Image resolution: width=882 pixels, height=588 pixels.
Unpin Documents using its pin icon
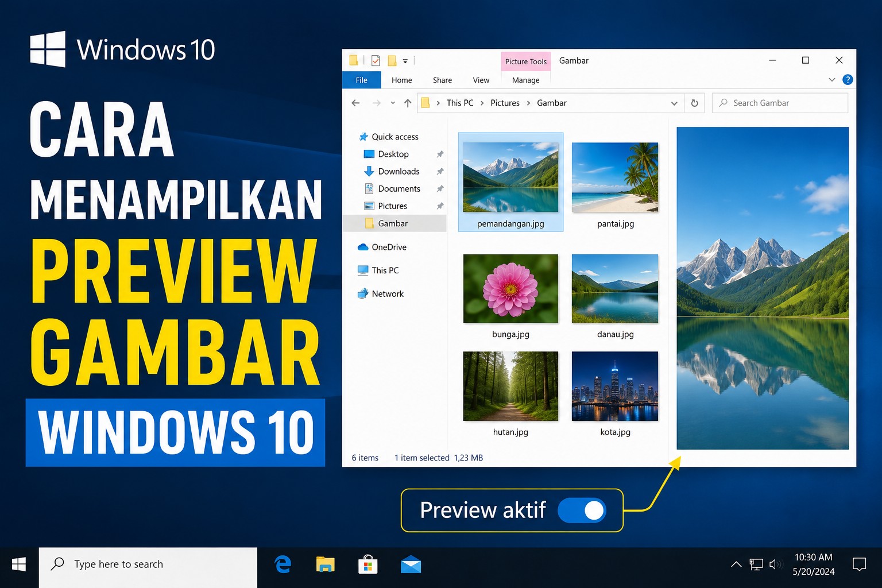coord(440,188)
